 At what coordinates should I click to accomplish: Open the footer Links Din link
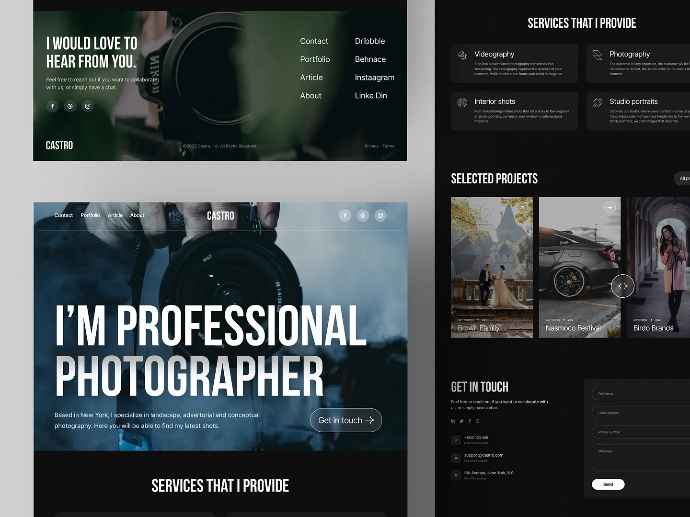(x=371, y=95)
